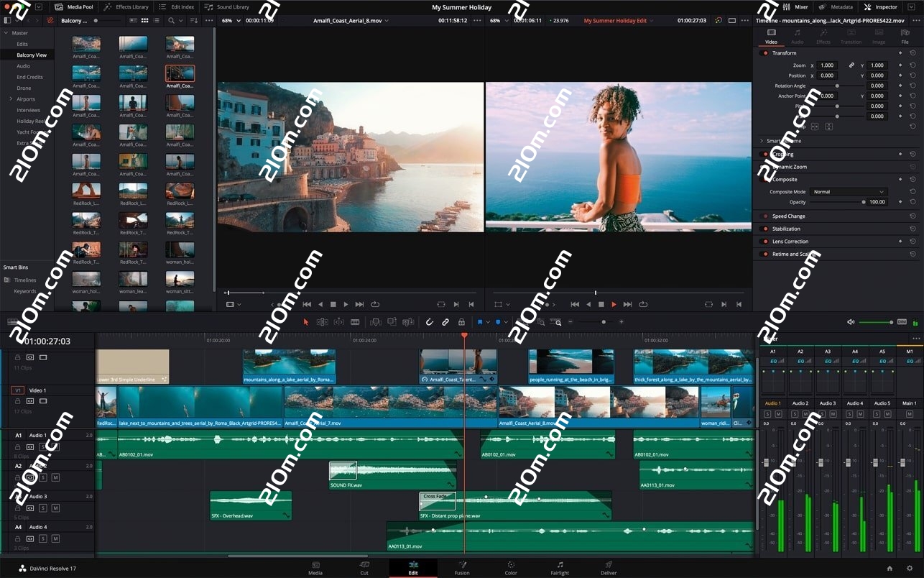The height and width of the screenshot is (578, 924).
Task: Click the timeline zoom magnifier icon
Action: [558, 323]
